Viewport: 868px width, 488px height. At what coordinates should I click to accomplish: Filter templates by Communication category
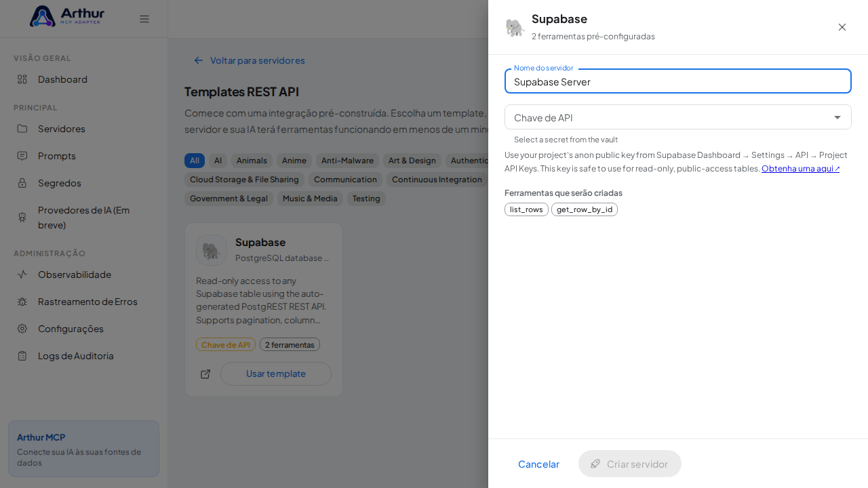(345, 180)
